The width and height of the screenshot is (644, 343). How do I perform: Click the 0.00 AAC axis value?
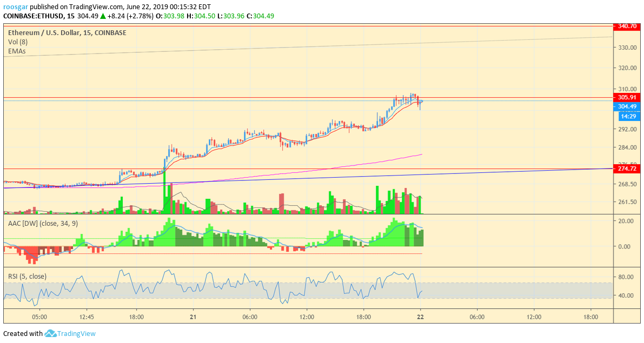click(625, 247)
